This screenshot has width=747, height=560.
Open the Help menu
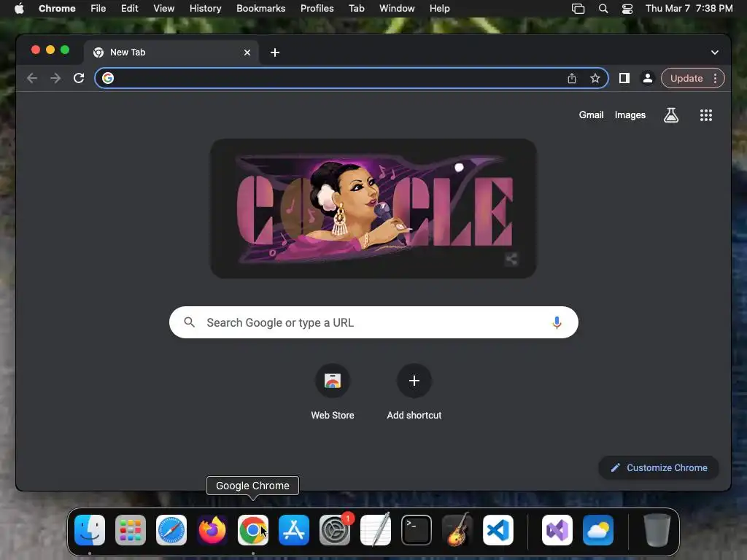pos(439,9)
